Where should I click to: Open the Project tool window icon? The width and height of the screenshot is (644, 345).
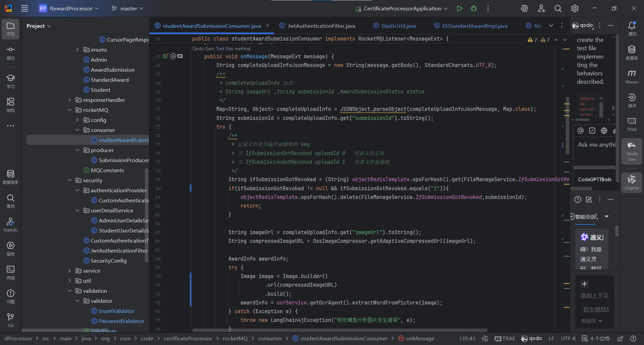click(x=11, y=29)
